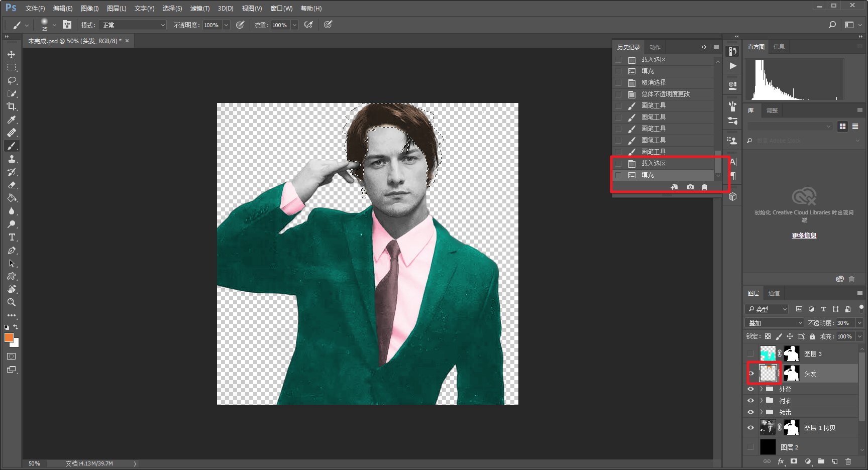Hide the 外套 layer group
Viewport: 868px width, 470px height.
[751, 389]
